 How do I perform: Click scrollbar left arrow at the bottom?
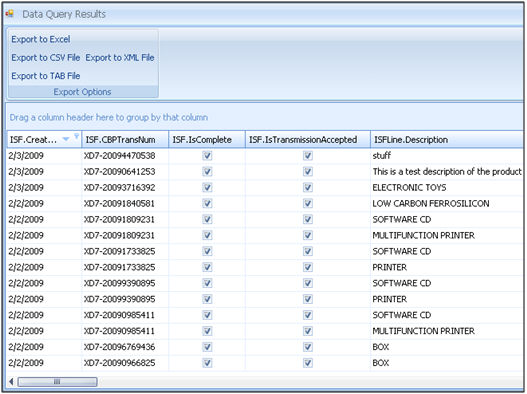click(x=11, y=382)
